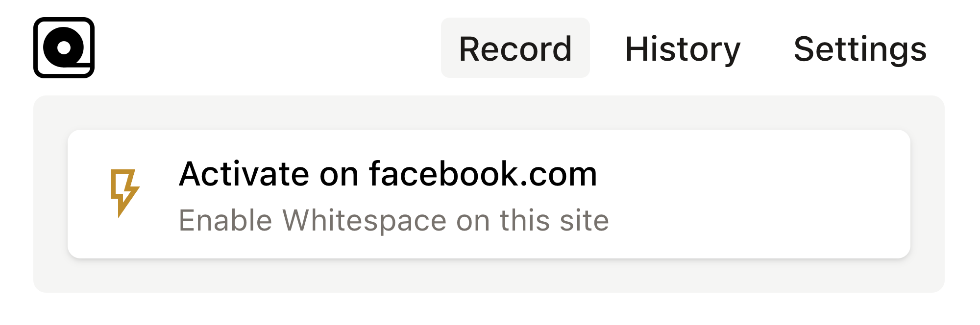Screen dimensions: 980x325
Task: Choose History in the top navigation
Action: (683, 48)
